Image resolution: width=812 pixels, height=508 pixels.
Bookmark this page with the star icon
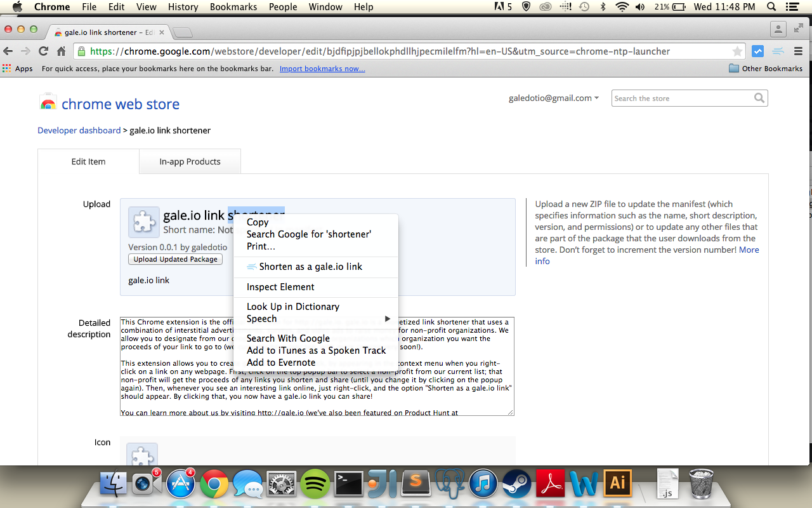pyautogui.click(x=737, y=51)
